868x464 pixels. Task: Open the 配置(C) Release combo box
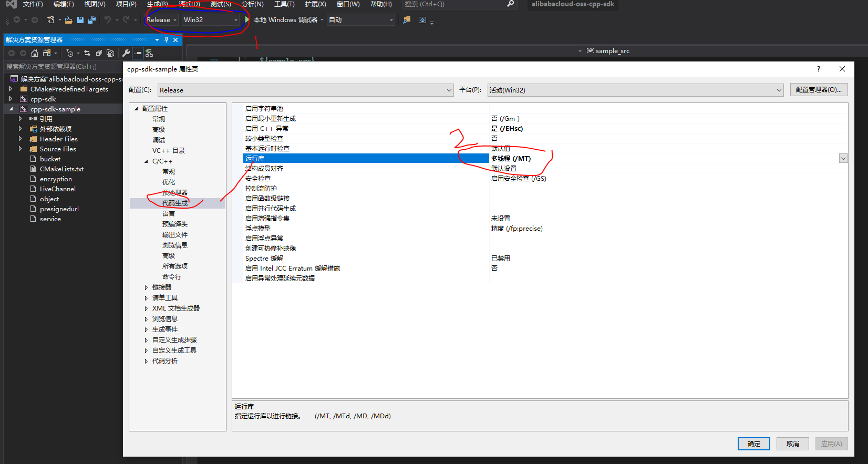click(305, 90)
